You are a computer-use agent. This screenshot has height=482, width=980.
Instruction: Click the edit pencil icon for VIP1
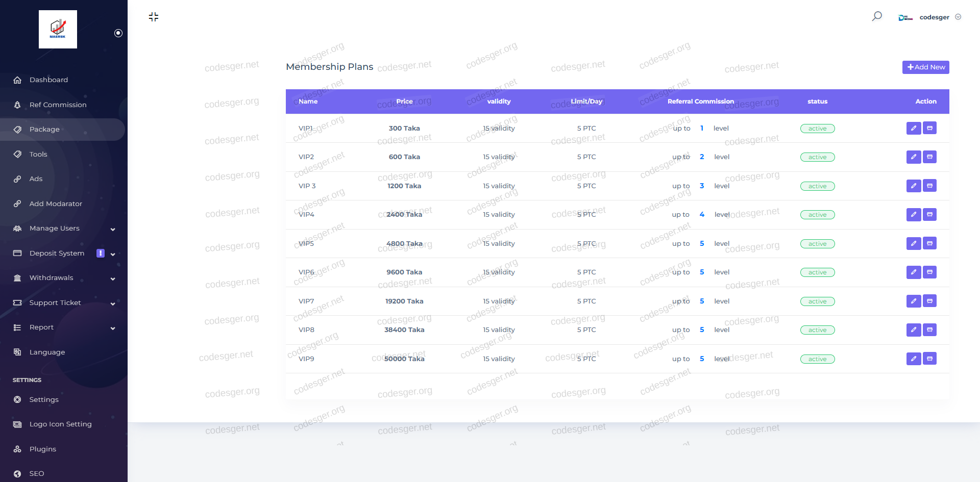click(913, 128)
